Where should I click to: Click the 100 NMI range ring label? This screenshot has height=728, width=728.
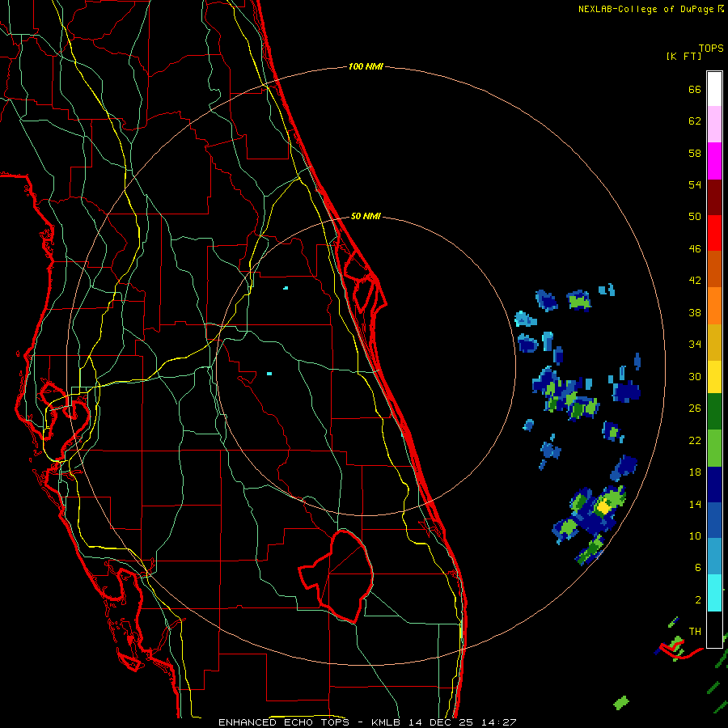pyautogui.click(x=366, y=67)
